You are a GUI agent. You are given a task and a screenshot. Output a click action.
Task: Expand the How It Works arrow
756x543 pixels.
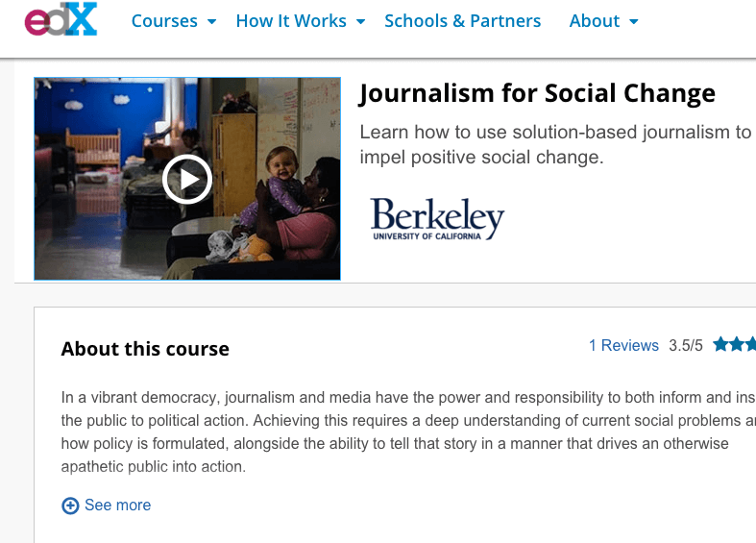(360, 21)
